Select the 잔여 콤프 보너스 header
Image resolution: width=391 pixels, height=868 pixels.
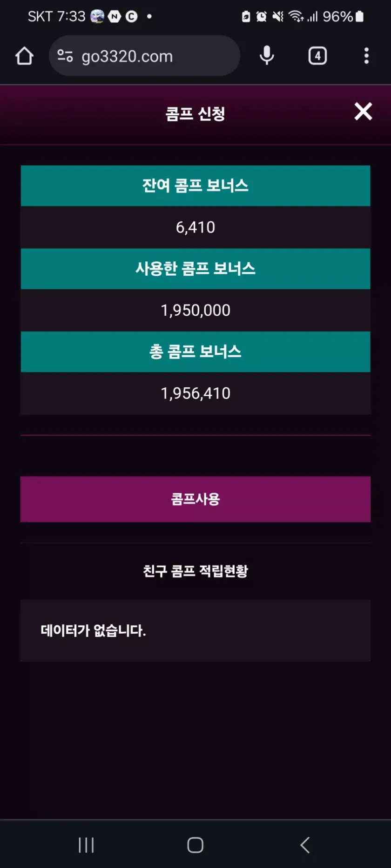tap(195, 186)
